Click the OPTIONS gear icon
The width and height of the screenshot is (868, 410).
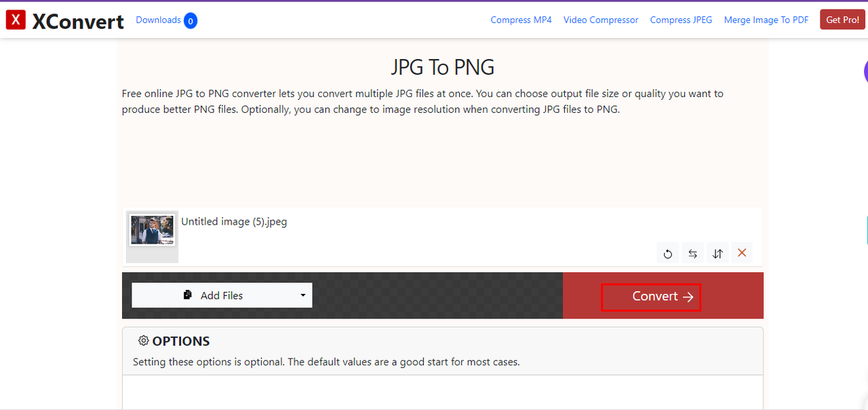coord(143,341)
